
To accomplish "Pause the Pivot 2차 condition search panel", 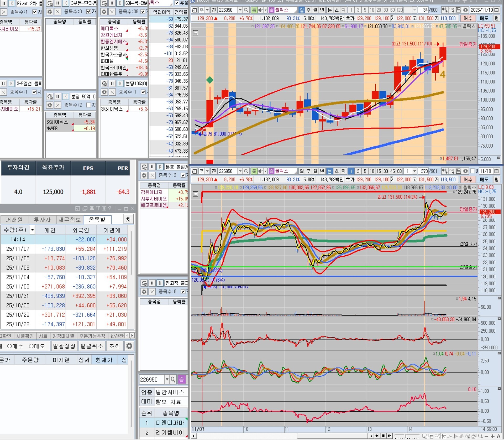I will tap(4, 3).
